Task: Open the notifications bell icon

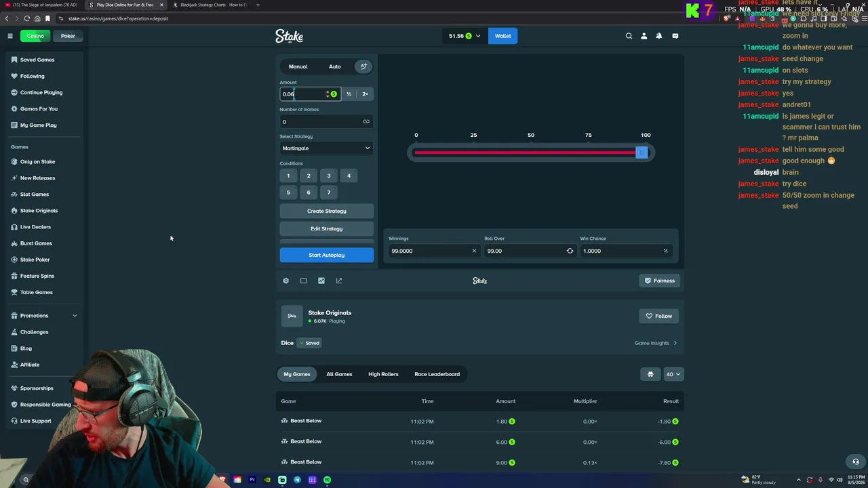Action: coord(658,36)
